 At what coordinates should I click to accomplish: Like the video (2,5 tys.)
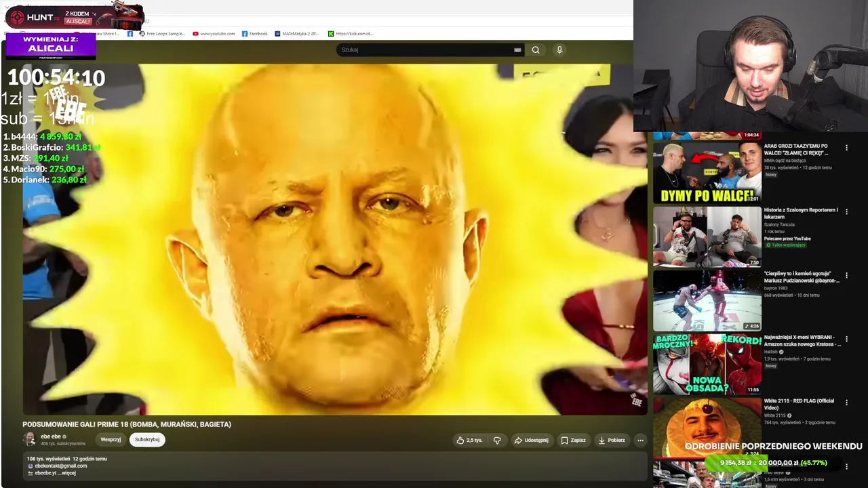(469, 440)
